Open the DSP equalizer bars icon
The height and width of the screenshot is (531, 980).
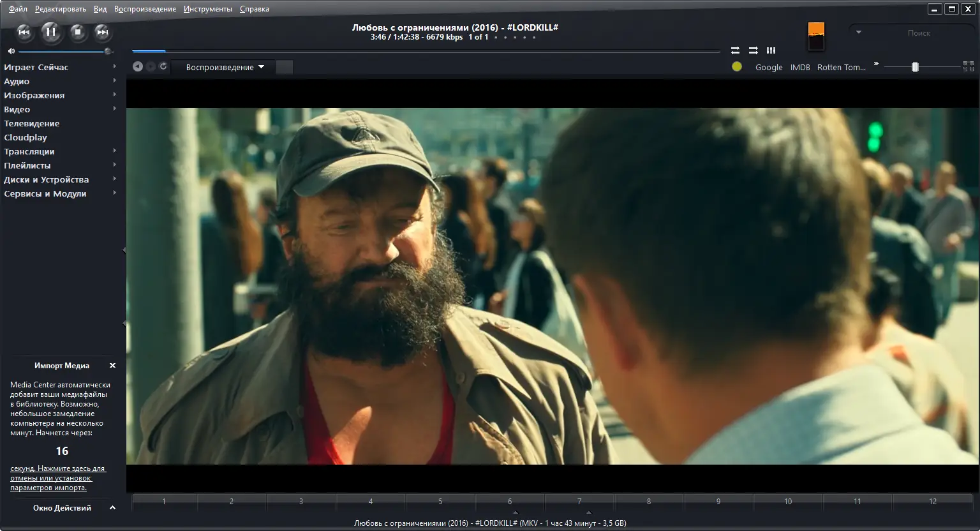(771, 50)
